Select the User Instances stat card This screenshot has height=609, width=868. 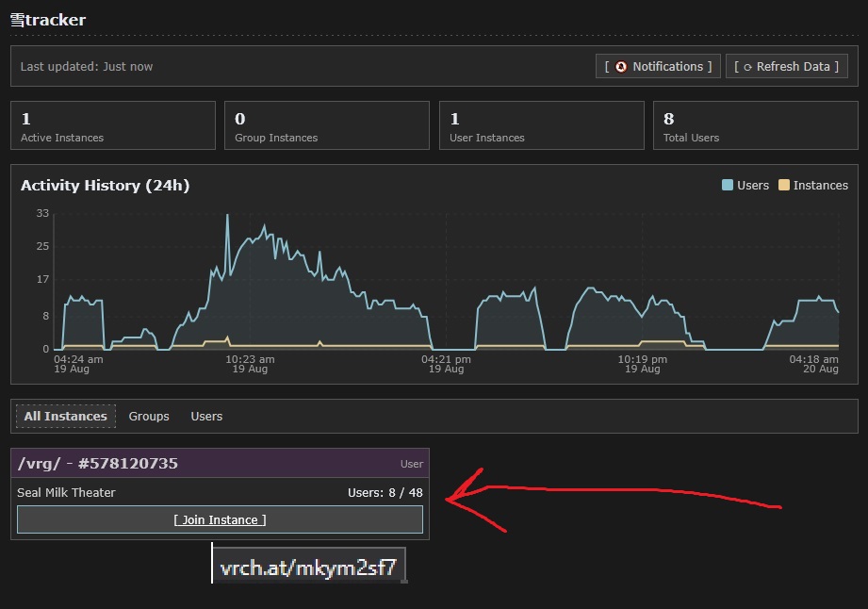coord(541,125)
